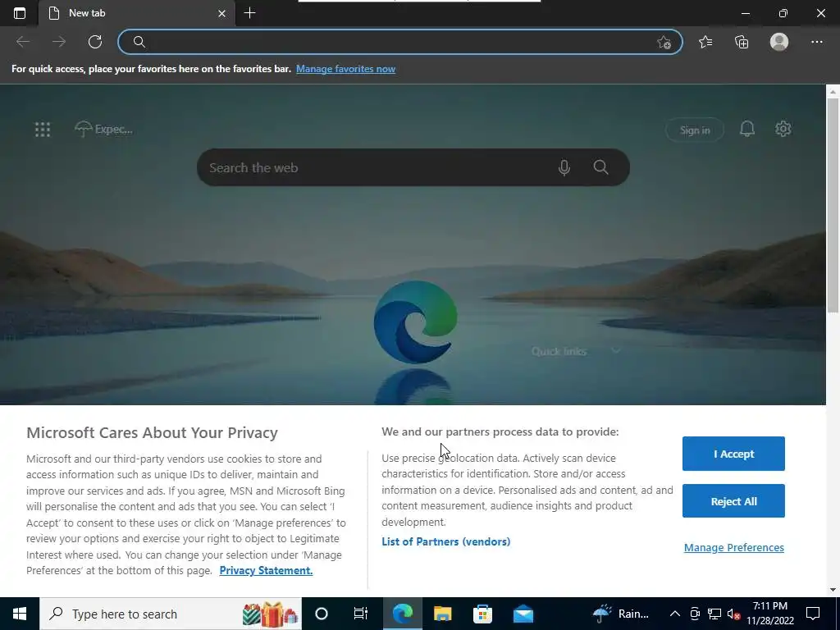The image size is (840, 630).
Task: Open page settings gear
Action: pyautogui.click(x=783, y=129)
